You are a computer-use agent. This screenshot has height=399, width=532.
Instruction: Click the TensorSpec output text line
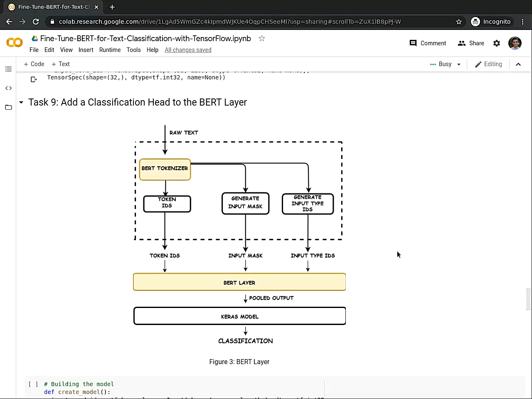coord(136,77)
